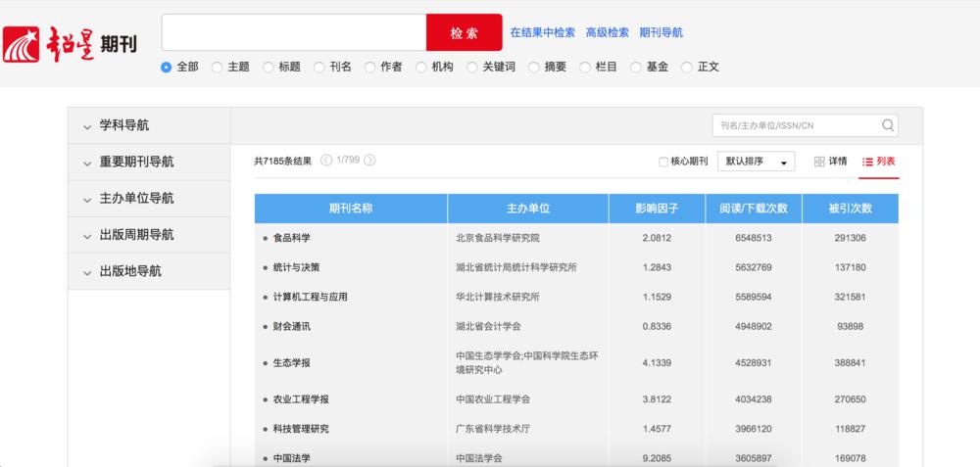Click the magnifier icon in journal search box
Viewport: 980px width, 467px height.
coord(888,125)
